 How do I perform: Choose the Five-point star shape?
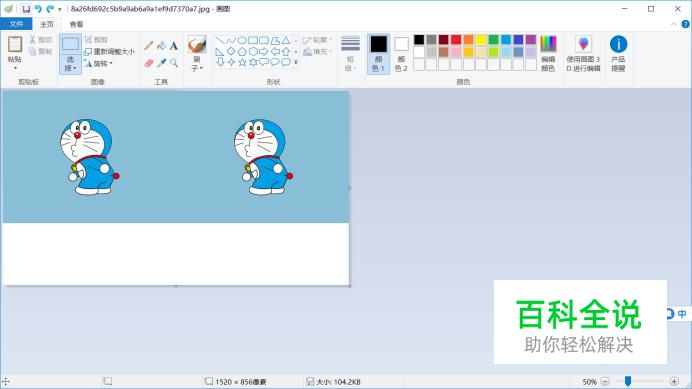(x=242, y=62)
